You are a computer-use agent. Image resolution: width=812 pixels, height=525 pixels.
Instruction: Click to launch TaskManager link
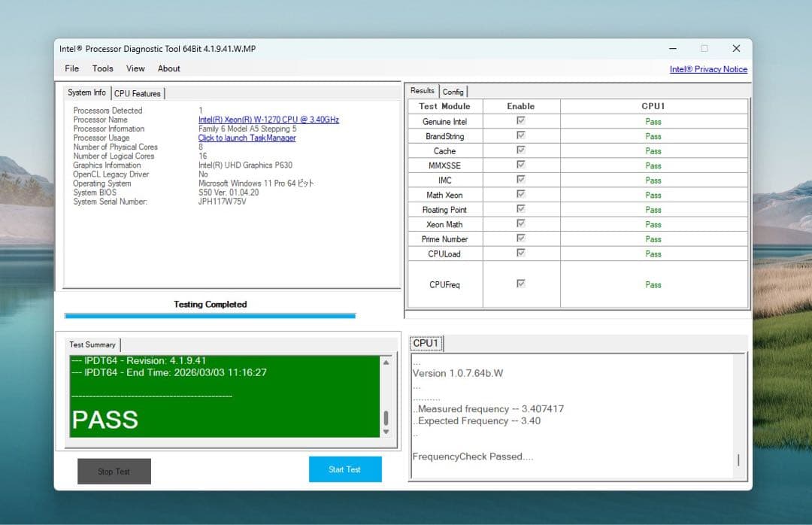click(247, 138)
